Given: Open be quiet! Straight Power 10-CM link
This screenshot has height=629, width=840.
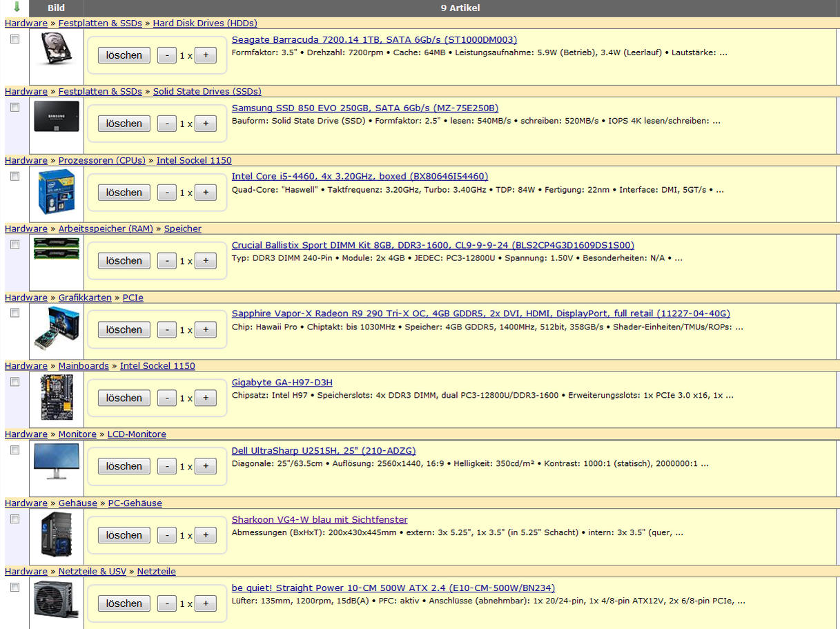Looking at the screenshot, I should (x=393, y=588).
